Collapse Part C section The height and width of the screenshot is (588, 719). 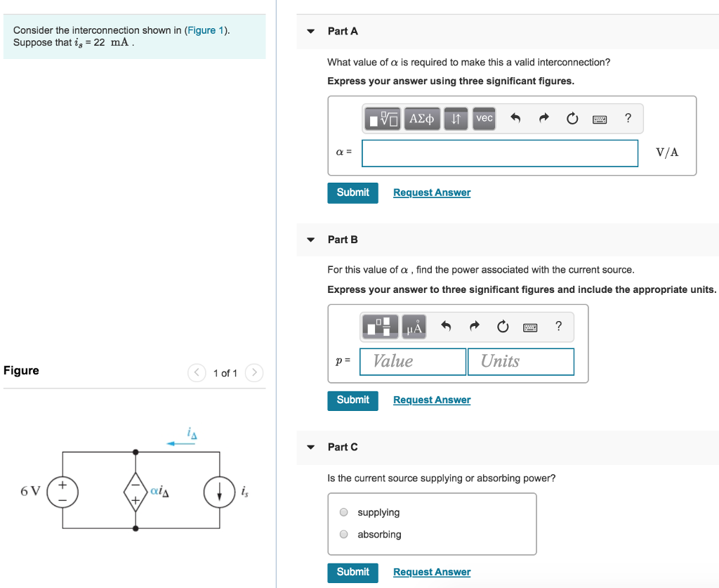click(x=310, y=447)
